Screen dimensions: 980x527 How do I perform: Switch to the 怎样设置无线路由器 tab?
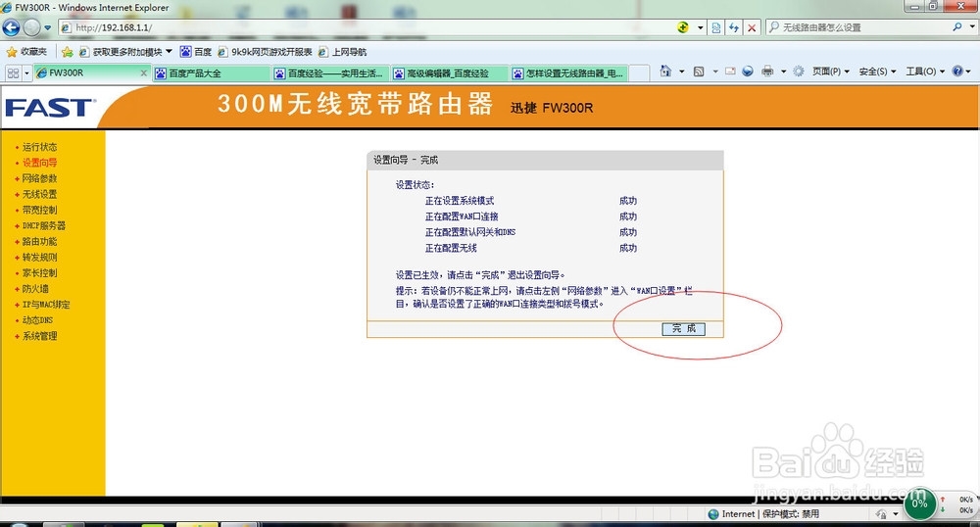click(x=568, y=73)
